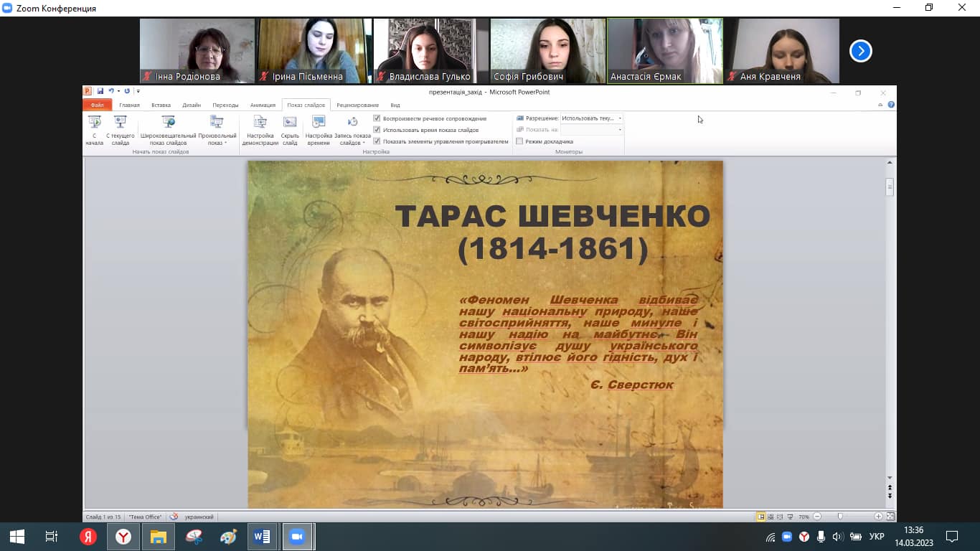
Task: Switch to the Вставка ribbon tab
Action: [x=161, y=105]
